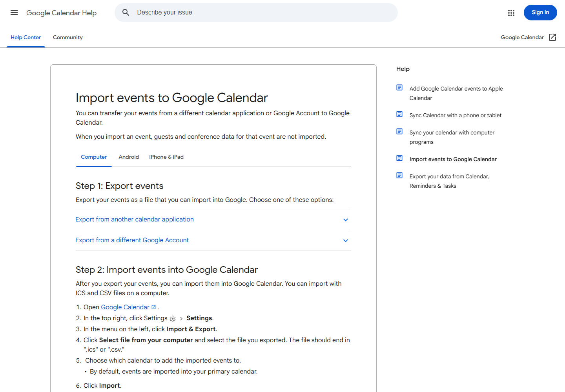The height and width of the screenshot is (392, 565).
Task: Click the open-in-new icon after Google Calendar link
Action: 153,307
